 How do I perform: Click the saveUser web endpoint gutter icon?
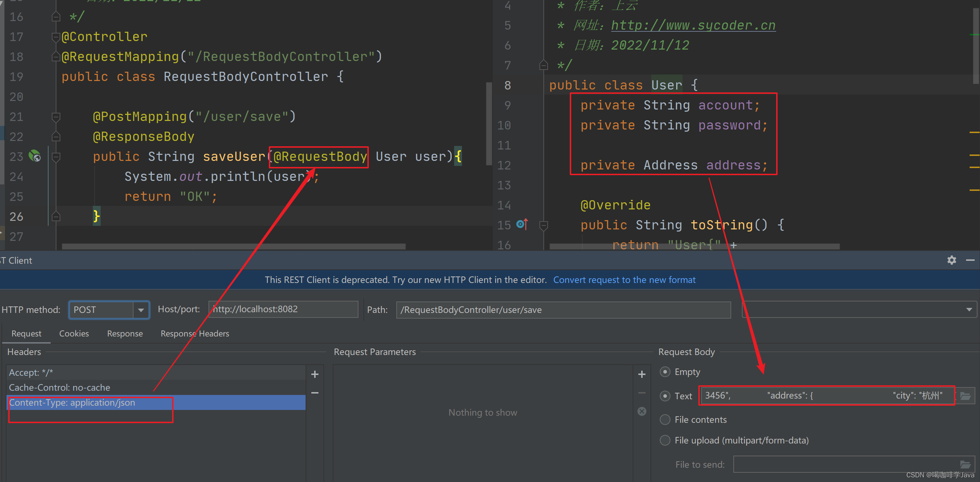click(x=35, y=156)
